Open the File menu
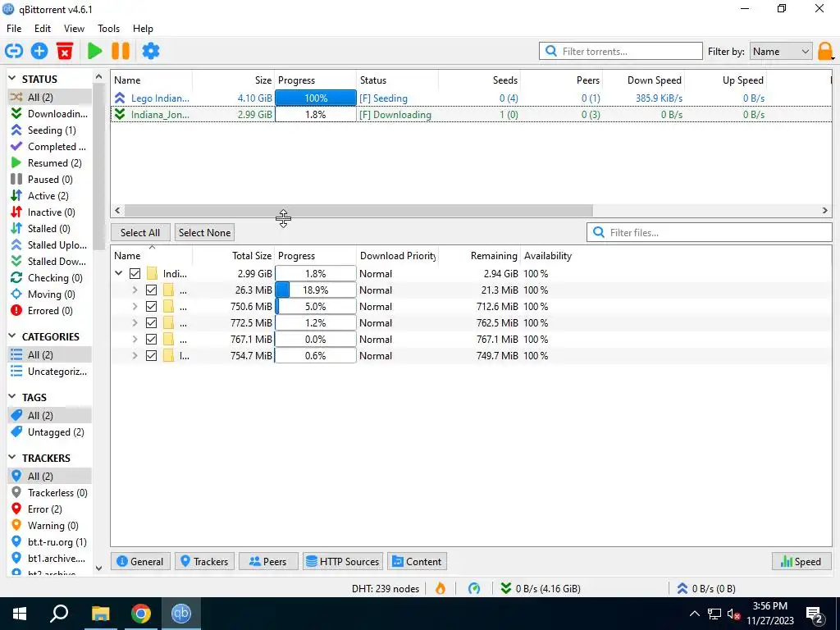Viewport: 840px width, 630px height. (x=14, y=29)
